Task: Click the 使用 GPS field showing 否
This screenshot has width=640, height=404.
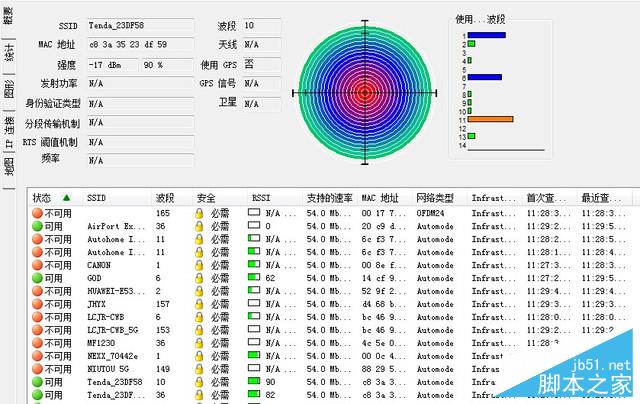Action: (x=262, y=64)
